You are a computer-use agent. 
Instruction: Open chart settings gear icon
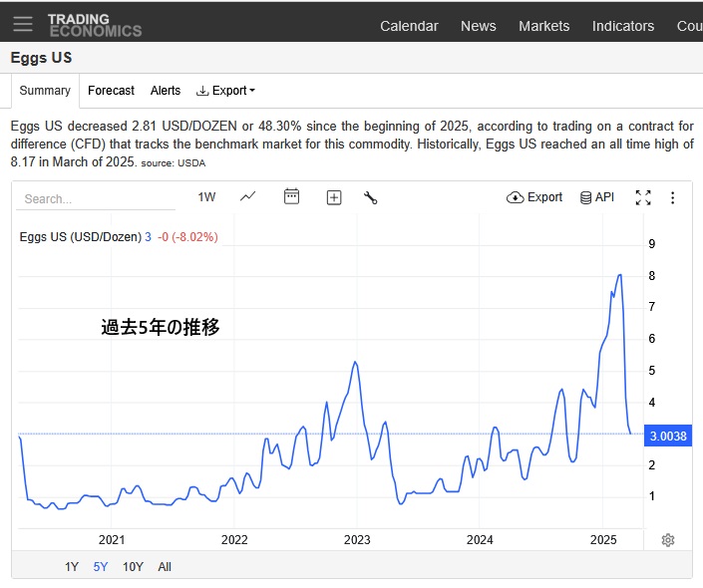[x=668, y=540]
